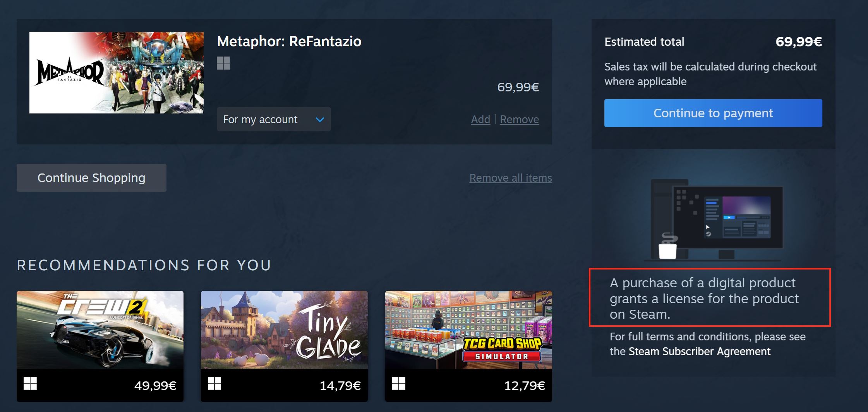Click Windows icon on Tiny Glade card
The width and height of the screenshot is (868, 412).
click(214, 383)
